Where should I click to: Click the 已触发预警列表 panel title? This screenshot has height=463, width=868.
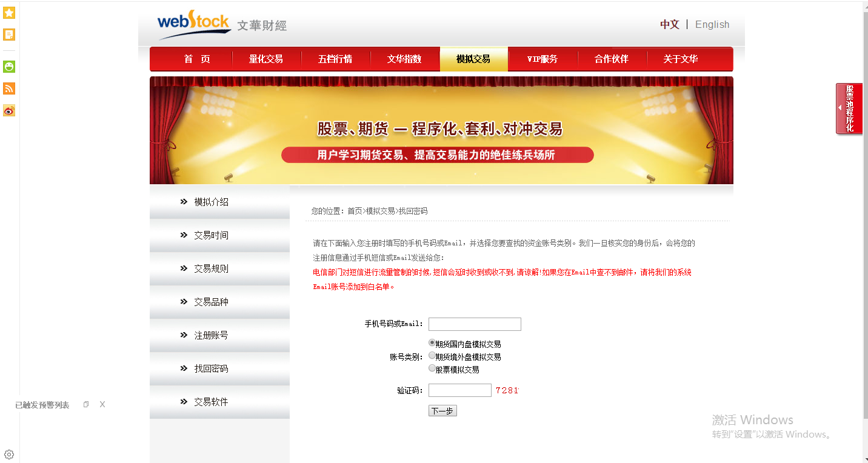(x=42, y=405)
